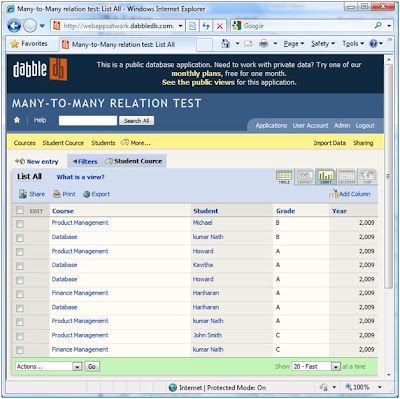The image size is (400, 399).
Task: Click the Logout link
Action: [365, 126]
